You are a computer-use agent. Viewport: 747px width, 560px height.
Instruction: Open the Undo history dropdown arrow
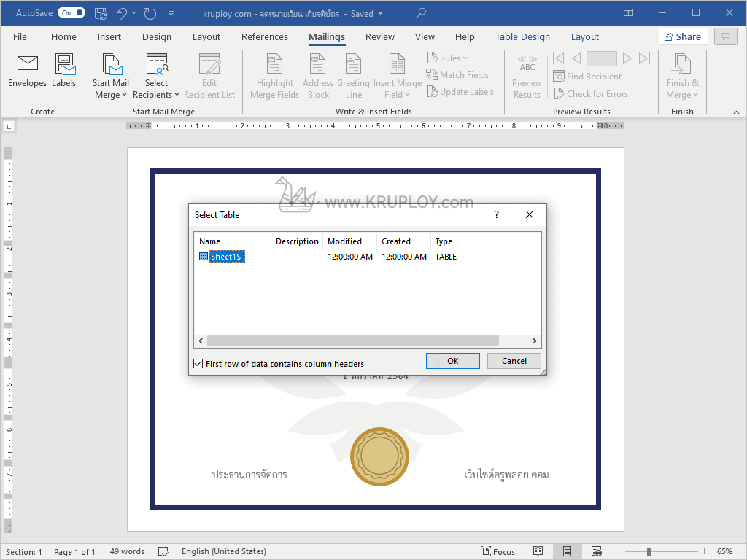(134, 13)
